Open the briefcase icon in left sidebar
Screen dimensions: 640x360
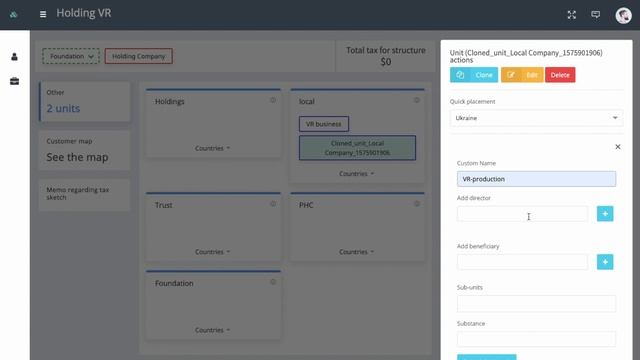pyautogui.click(x=14, y=81)
